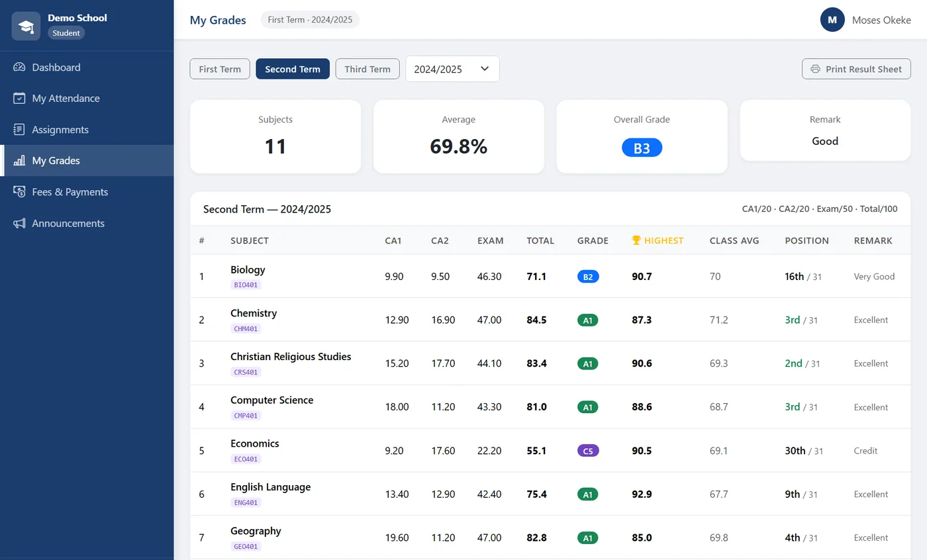
Task: Click the BIO401 course code tag
Action: [246, 285]
